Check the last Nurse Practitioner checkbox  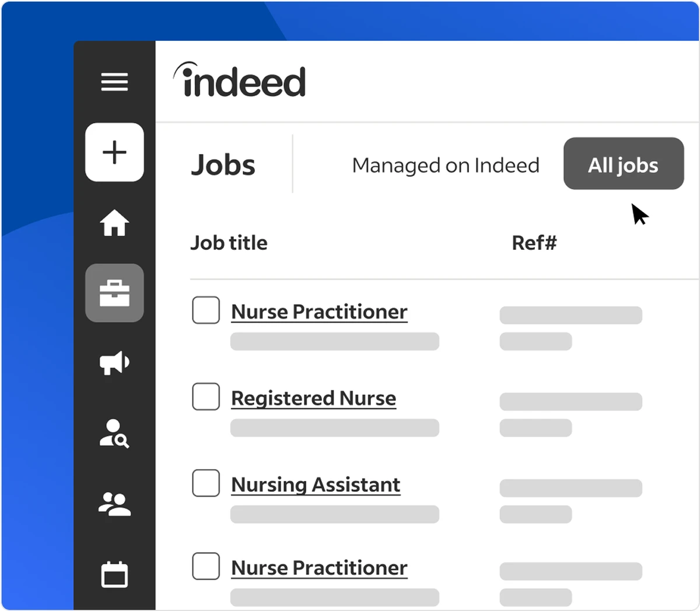coord(206,566)
